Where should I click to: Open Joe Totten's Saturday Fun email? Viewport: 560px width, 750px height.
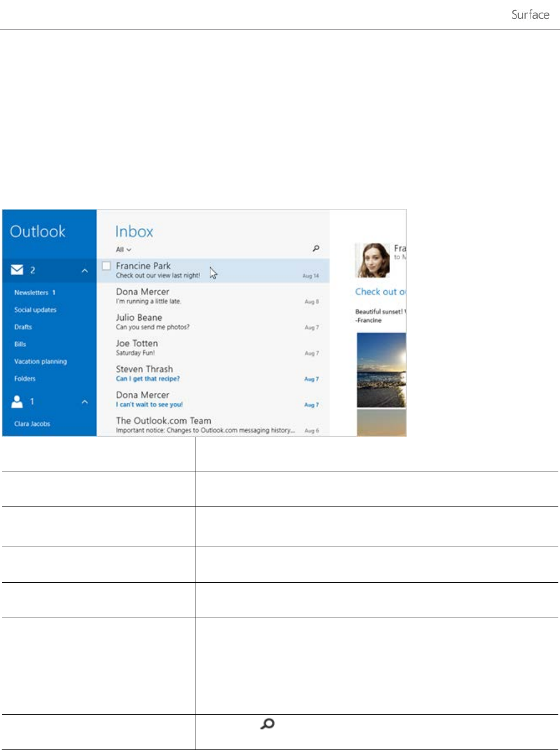click(213, 348)
